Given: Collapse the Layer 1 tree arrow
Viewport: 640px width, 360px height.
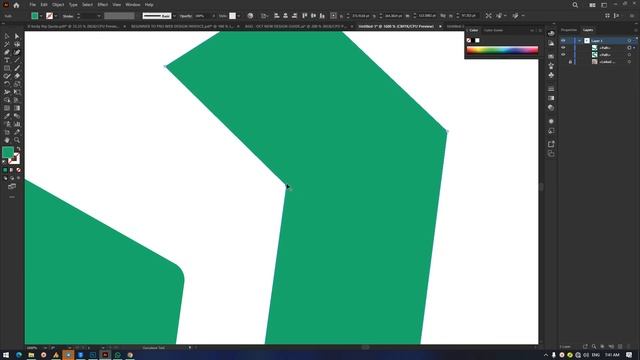Looking at the screenshot, I should (579, 40).
